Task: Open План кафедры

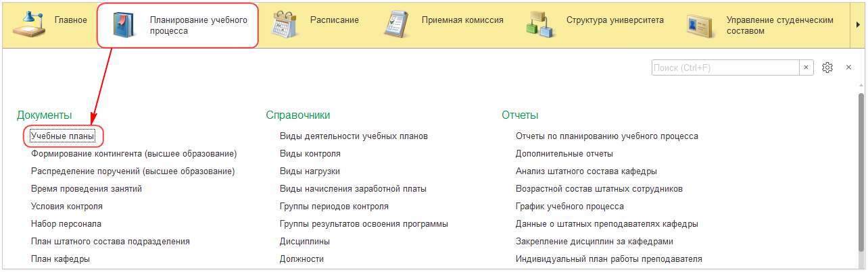Action: pyautogui.click(x=61, y=259)
